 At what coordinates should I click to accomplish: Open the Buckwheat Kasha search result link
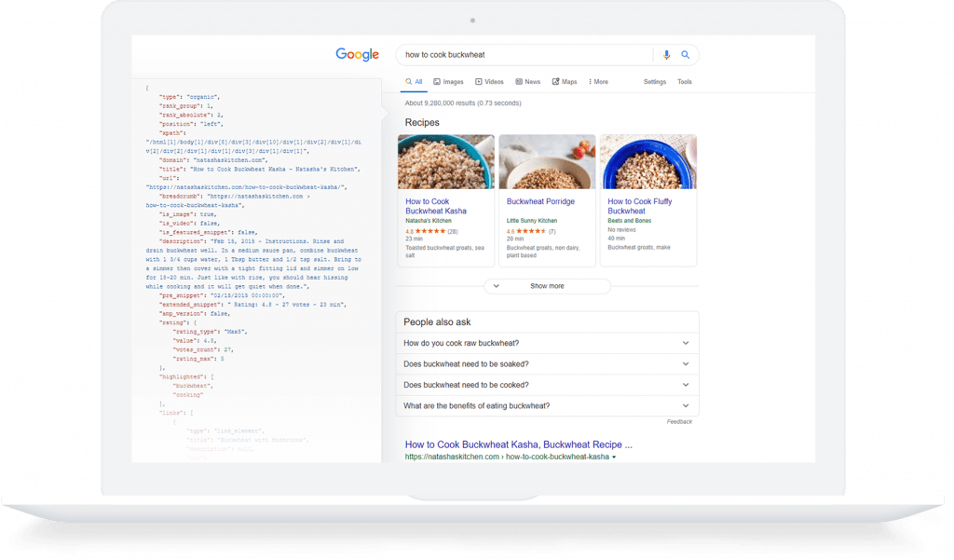point(518,444)
